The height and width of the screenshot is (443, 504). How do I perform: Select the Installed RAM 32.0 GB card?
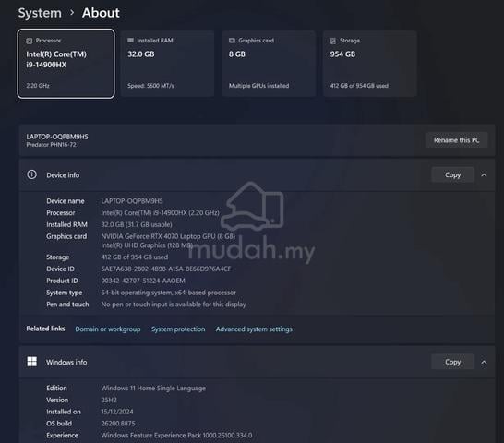tap(167, 64)
